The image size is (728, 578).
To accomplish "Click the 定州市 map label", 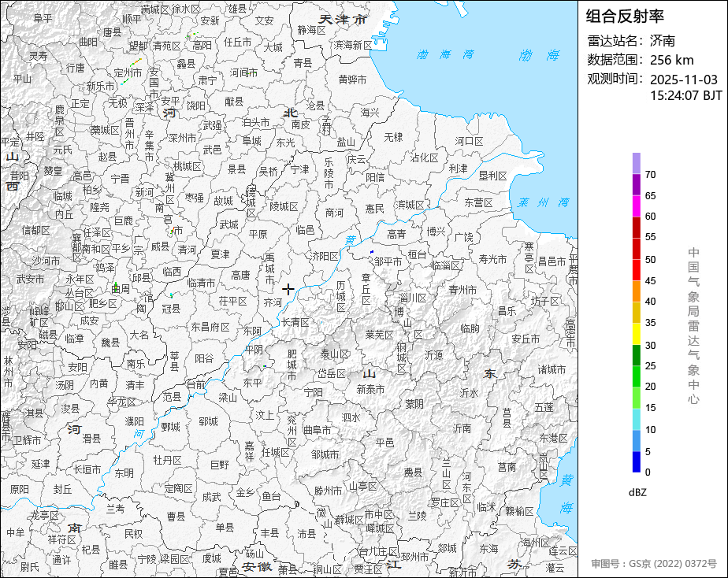I will point(128,72).
